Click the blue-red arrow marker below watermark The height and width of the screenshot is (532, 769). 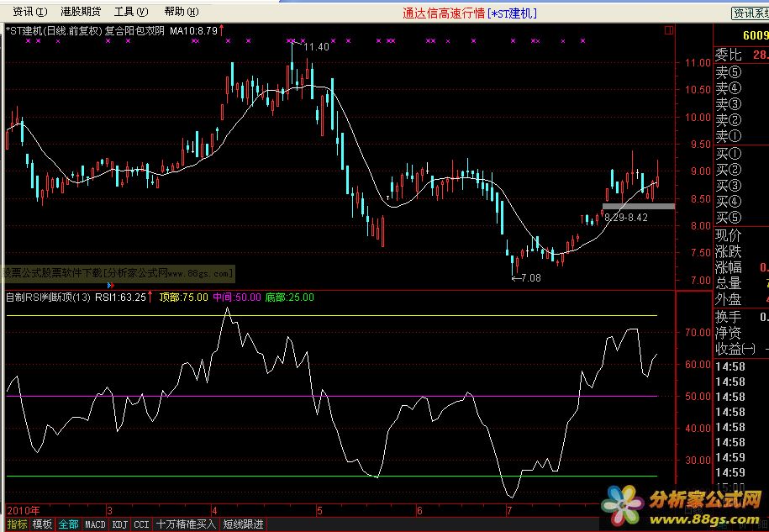coord(111,285)
